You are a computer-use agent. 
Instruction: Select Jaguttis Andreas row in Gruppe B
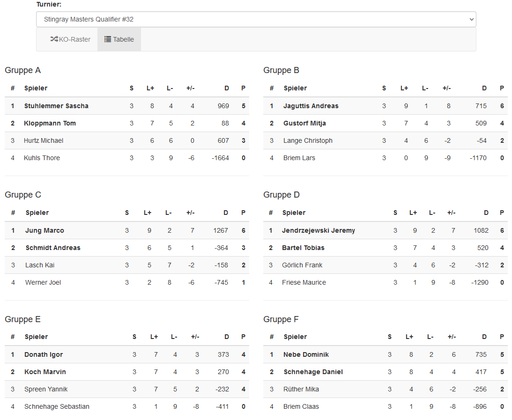(311, 106)
